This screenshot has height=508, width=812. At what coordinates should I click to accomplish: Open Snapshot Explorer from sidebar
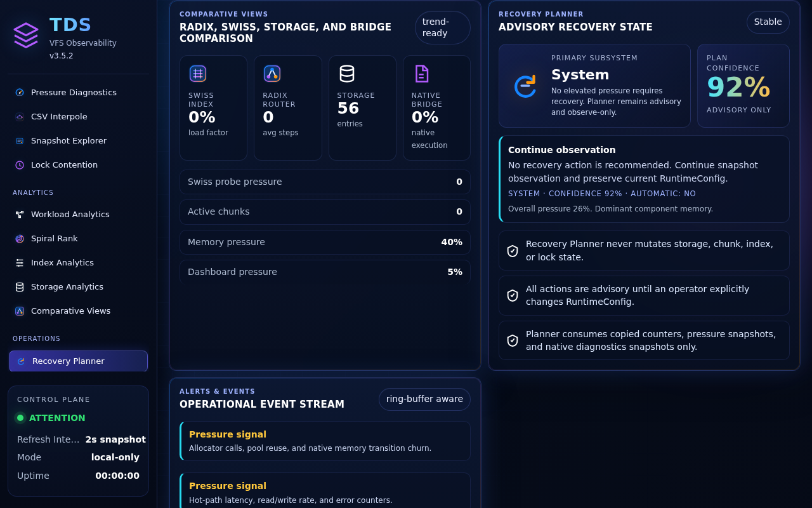(79, 141)
